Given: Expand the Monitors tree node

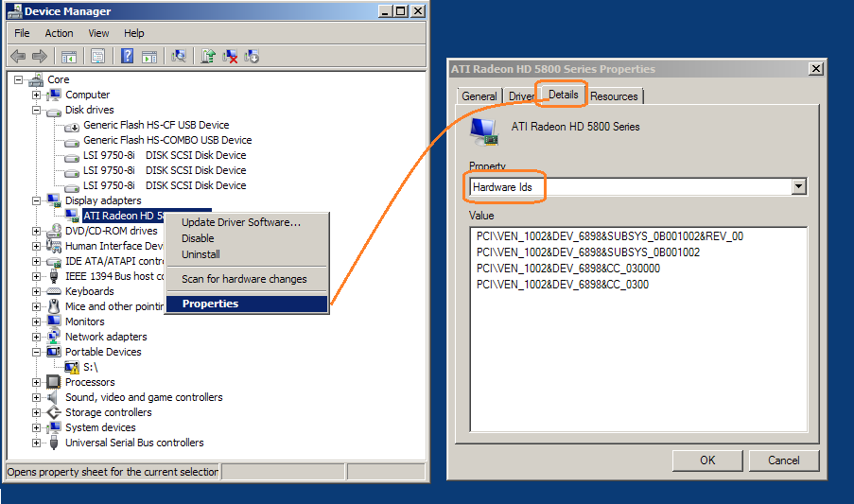Looking at the screenshot, I should click(x=36, y=322).
